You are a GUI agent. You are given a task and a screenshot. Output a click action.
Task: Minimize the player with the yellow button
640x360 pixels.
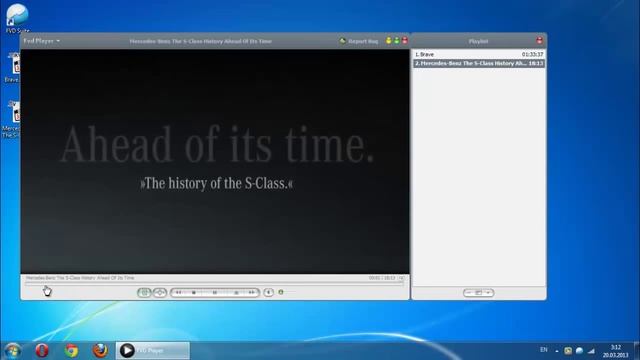pyautogui.click(x=388, y=41)
